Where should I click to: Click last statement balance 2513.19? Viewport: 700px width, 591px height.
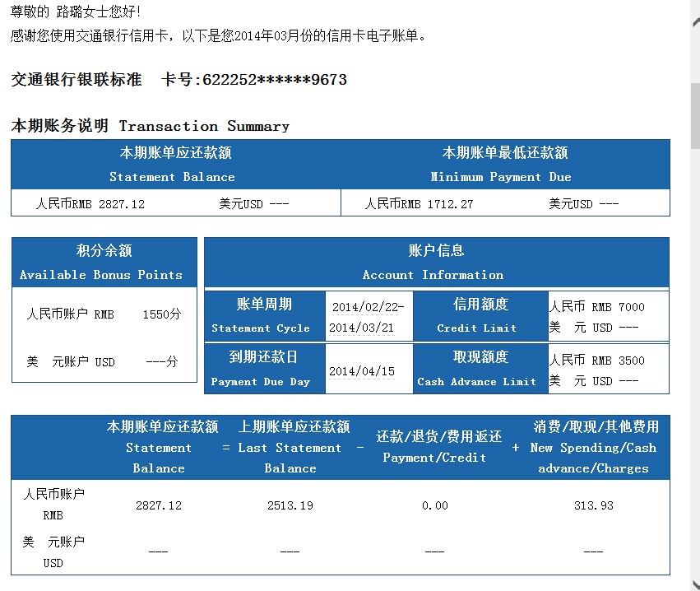coord(290,505)
